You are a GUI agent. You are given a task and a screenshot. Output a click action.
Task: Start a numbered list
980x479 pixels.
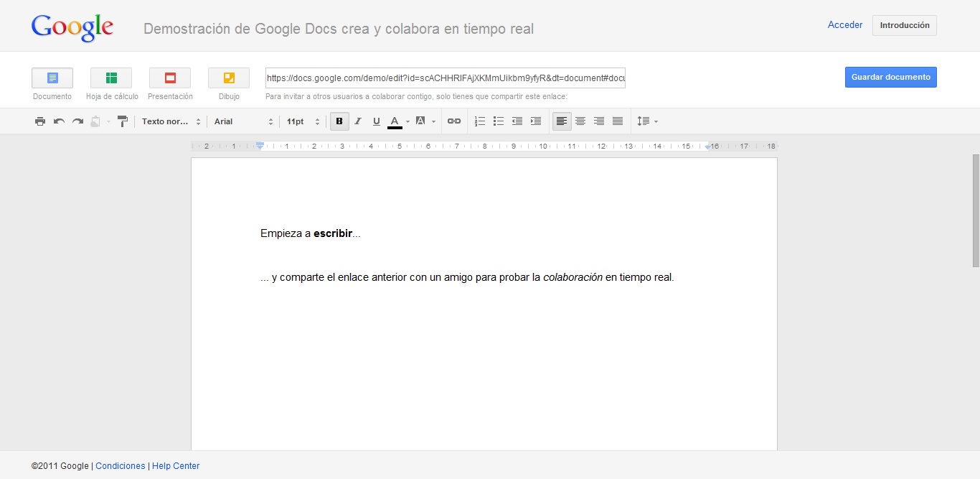(x=480, y=121)
